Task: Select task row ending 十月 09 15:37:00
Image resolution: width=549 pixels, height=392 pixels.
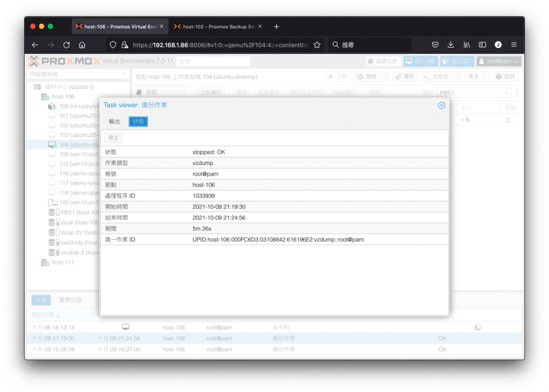Action: (274, 349)
